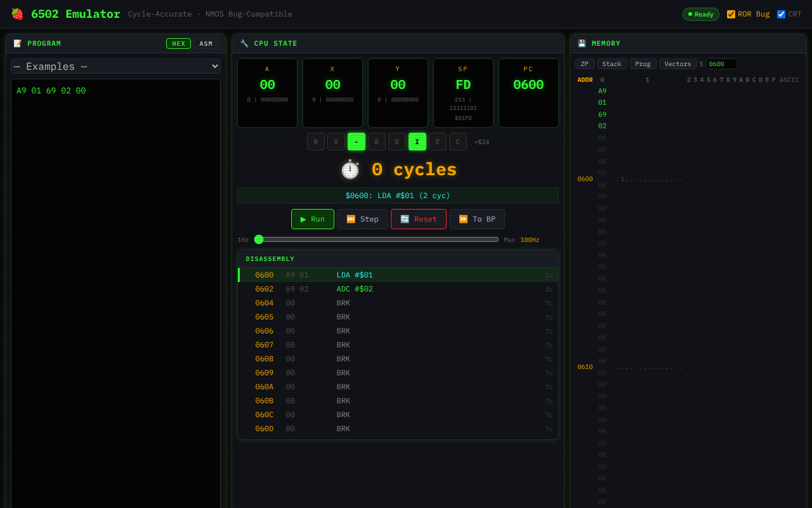Click disassembly row 060D BRK

coord(398,429)
